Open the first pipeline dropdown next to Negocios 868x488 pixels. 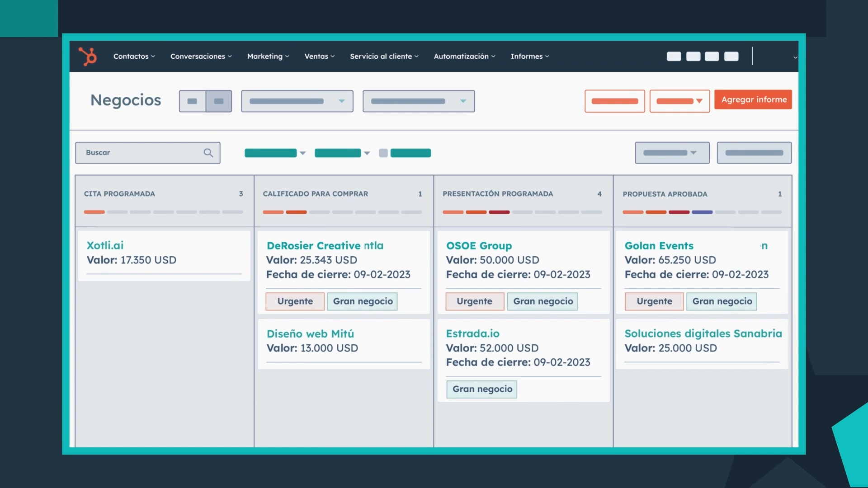[297, 101]
